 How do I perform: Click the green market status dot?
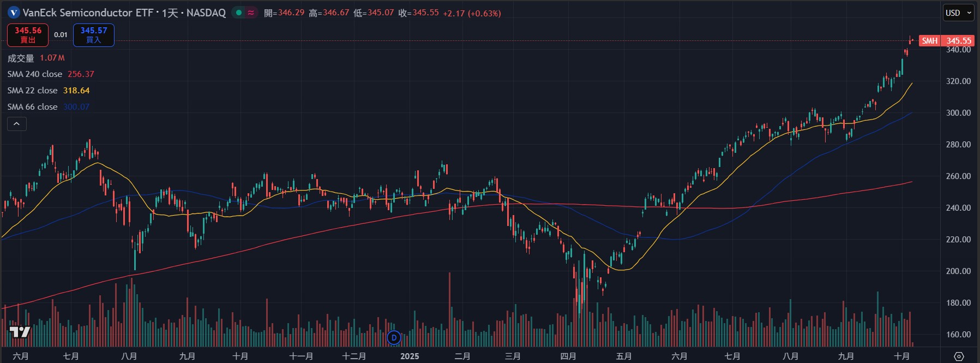tap(239, 13)
